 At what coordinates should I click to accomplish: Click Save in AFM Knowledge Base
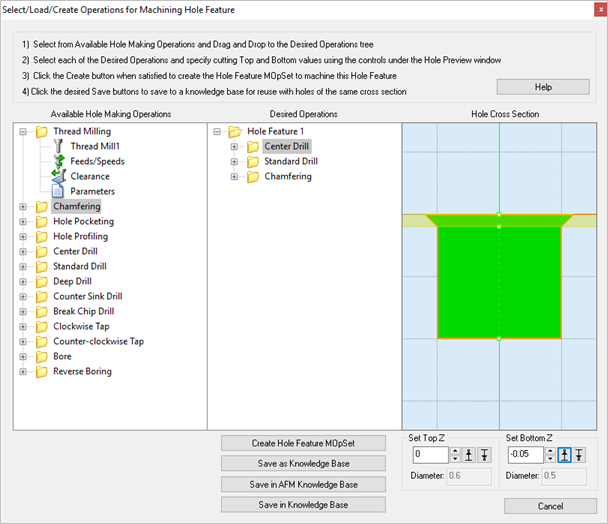303,484
